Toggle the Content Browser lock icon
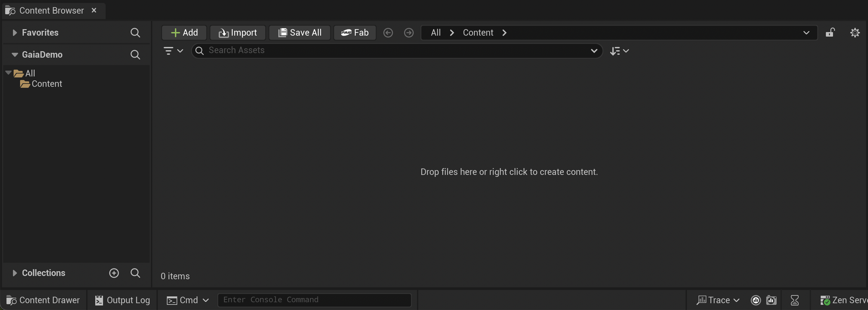Screen dimensions: 868x310 (830, 33)
